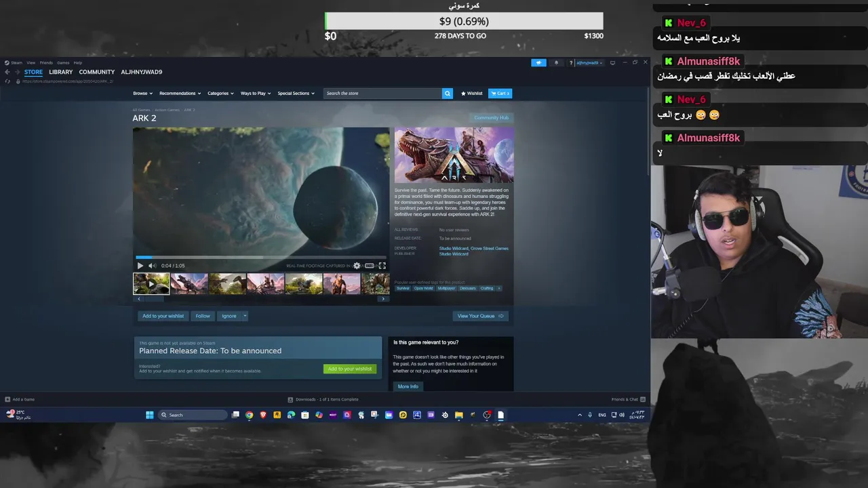
Task: Open the Community Hub button
Action: click(x=492, y=118)
